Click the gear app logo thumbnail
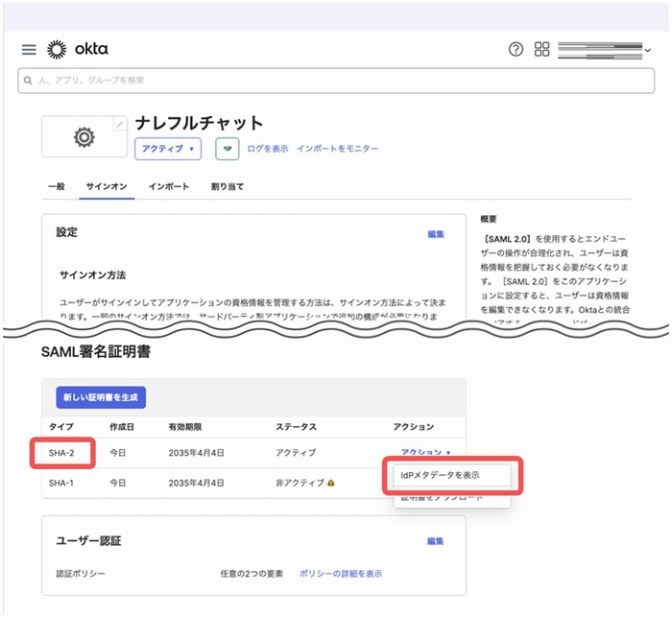 [84, 137]
